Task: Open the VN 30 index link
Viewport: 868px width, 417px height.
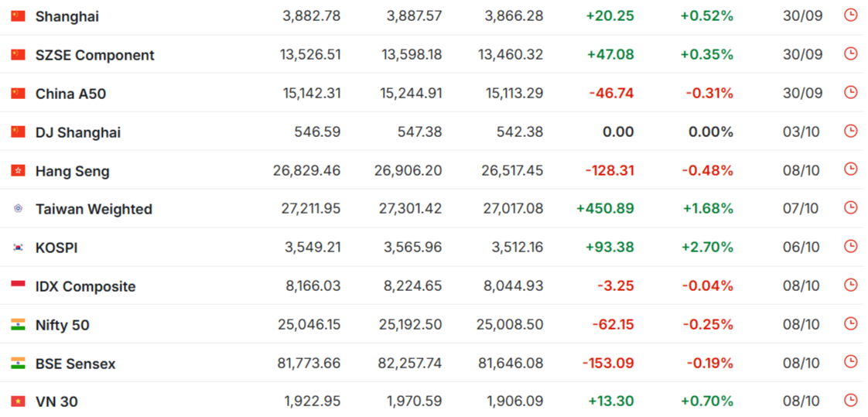Action: (56, 402)
